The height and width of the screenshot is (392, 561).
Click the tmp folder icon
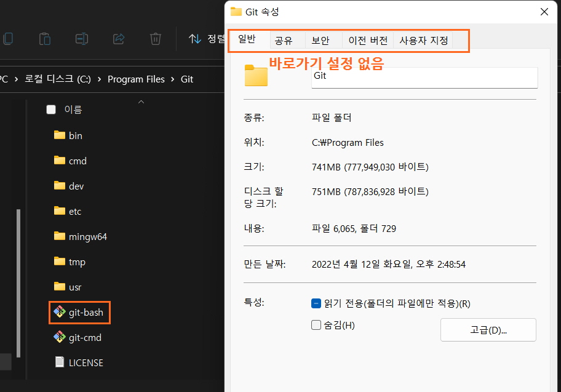pos(60,262)
